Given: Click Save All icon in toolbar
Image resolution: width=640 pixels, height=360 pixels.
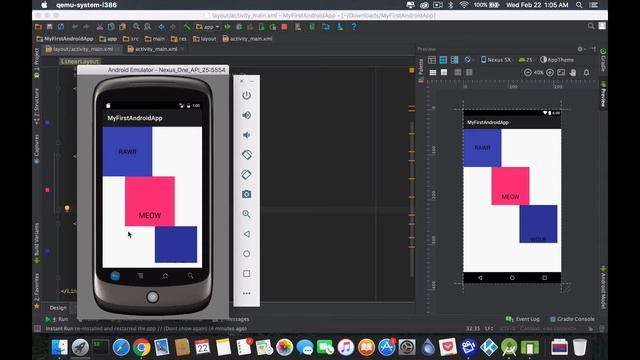Looking at the screenshot, I should click(x=49, y=27).
